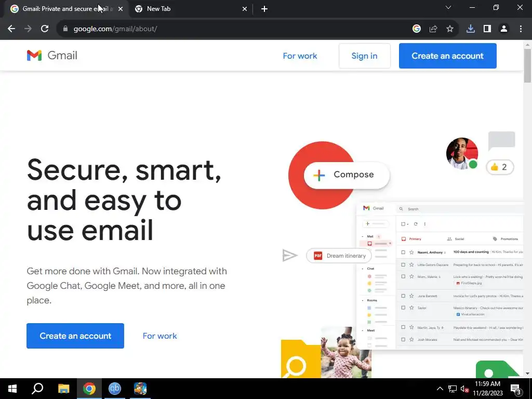Click the Compose illustration button
This screenshot has height=399, width=532.
347,175
